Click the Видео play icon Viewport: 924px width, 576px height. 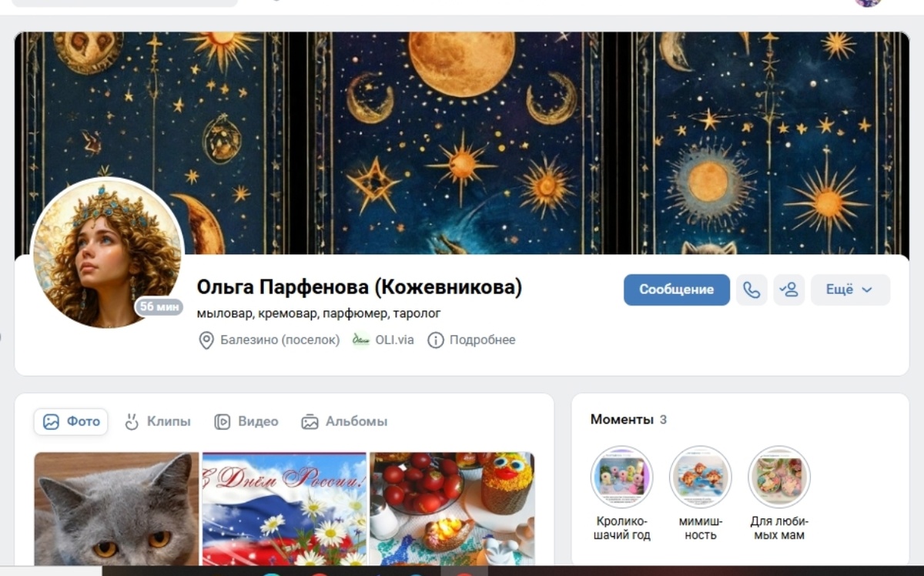[222, 421]
